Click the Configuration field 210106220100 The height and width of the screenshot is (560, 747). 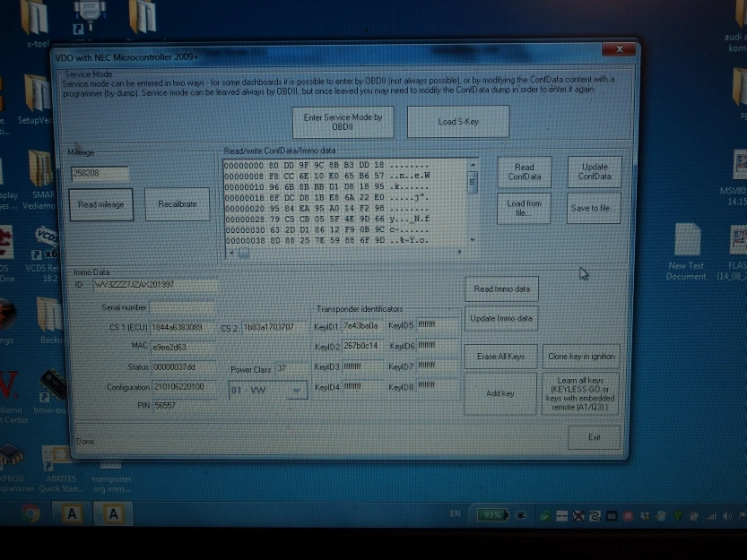(x=184, y=387)
